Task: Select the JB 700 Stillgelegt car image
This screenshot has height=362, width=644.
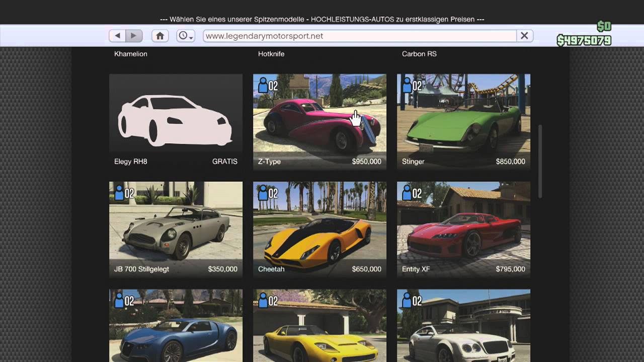Action: click(176, 229)
